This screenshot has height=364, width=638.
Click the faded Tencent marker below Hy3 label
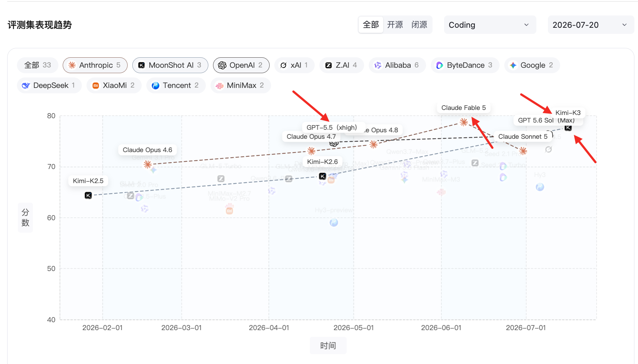point(540,187)
